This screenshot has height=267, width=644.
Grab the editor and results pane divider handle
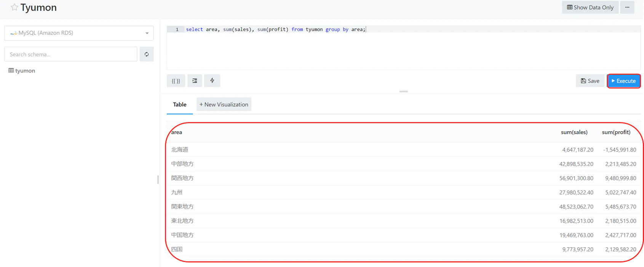point(404,92)
